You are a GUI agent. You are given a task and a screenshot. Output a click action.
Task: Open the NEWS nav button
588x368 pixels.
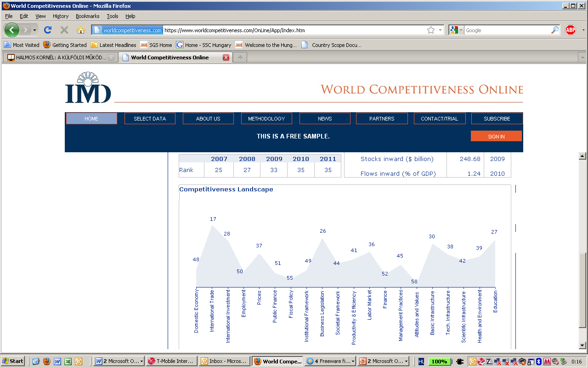point(325,119)
